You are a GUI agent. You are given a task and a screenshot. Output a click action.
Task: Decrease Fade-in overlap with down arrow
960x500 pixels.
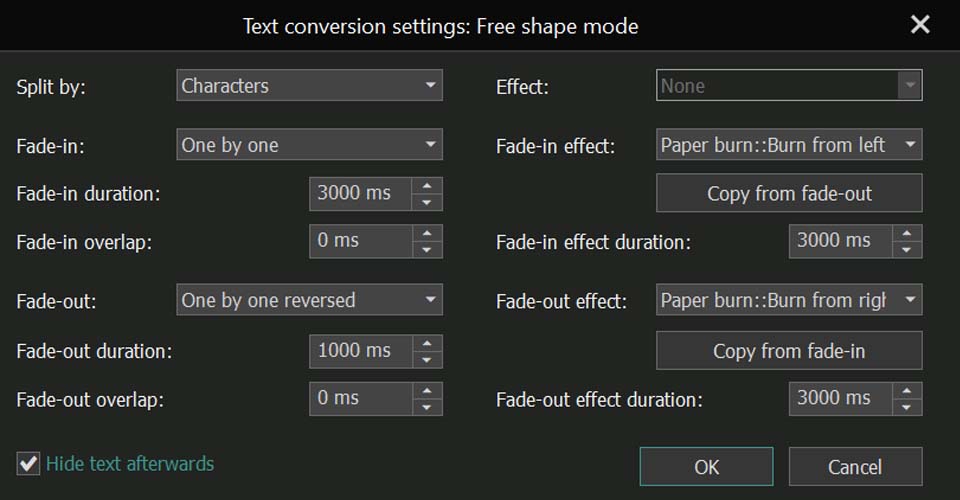(427, 250)
